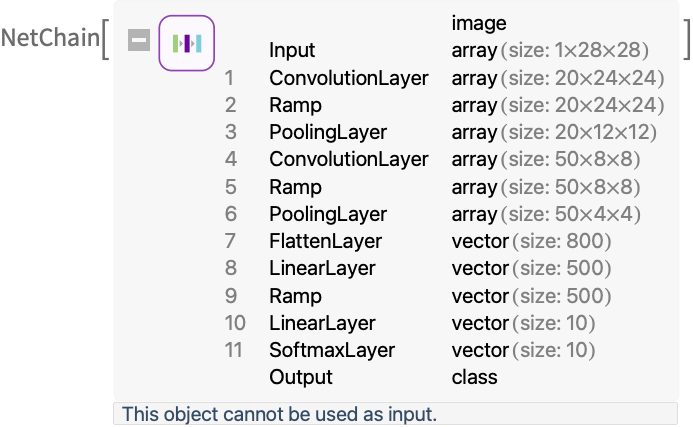This screenshot has width=693, height=427.
Task: Select the SoftmaxLayer row
Action: pos(410,350)
